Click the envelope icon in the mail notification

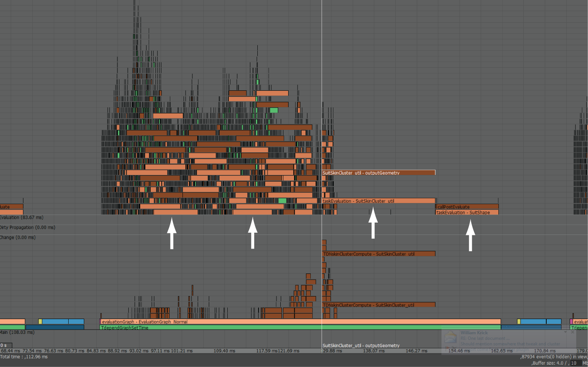coord(450,337)
